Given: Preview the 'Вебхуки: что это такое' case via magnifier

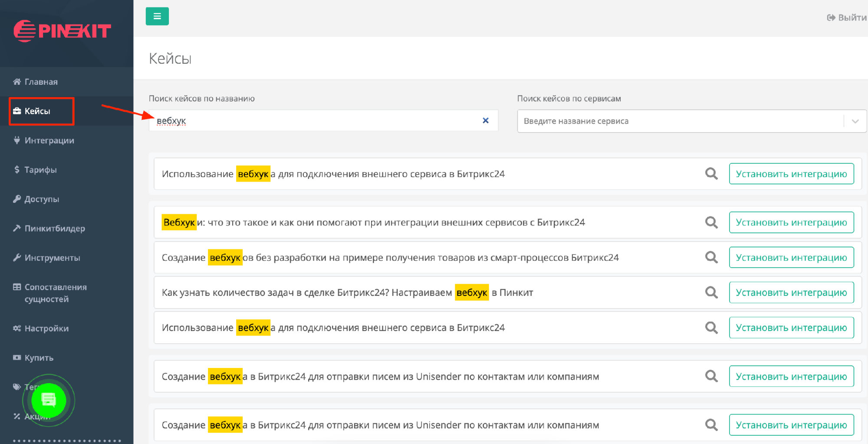Looking at the screenshot, I should (x=711, y=222).
